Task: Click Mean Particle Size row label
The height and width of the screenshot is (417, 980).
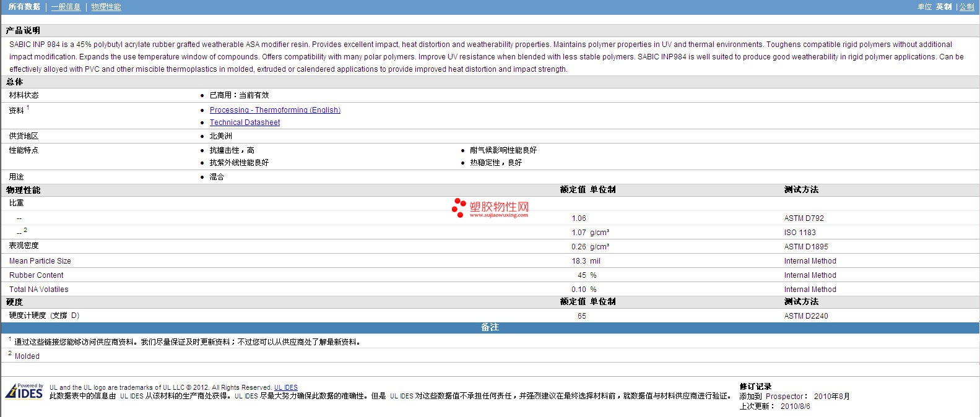Action: (40, 261)
